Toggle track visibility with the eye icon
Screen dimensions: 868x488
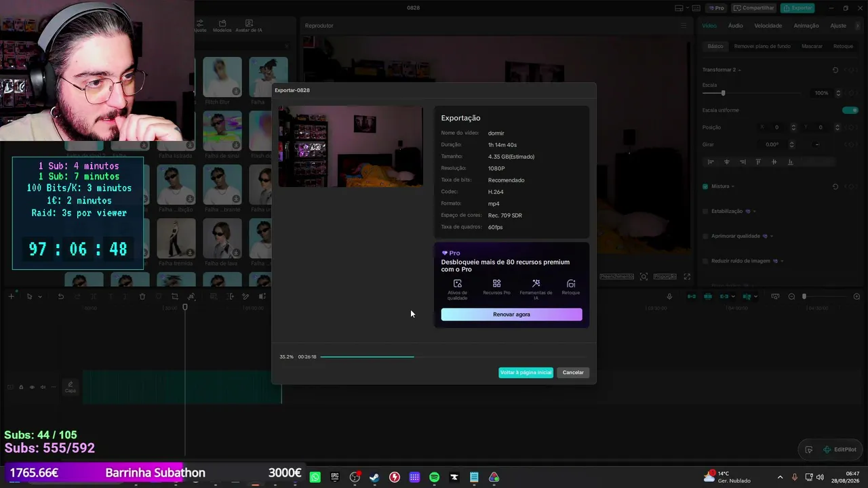click(x=32, y=387)
